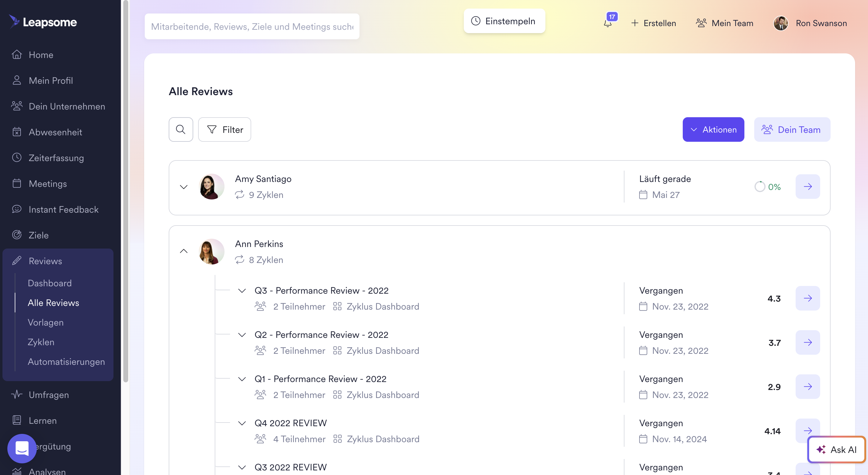Click the Meetings calendar icon

17,183
